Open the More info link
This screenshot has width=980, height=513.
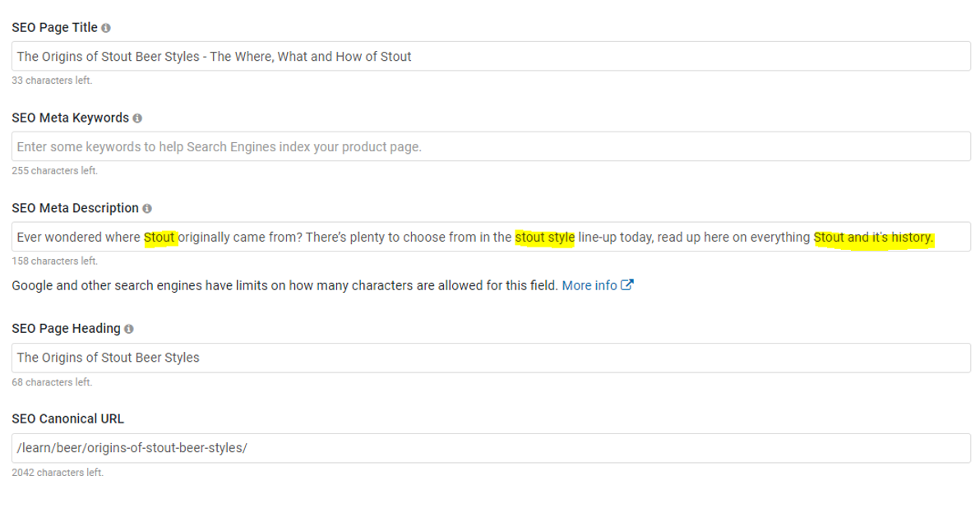[x=589, y=285]
